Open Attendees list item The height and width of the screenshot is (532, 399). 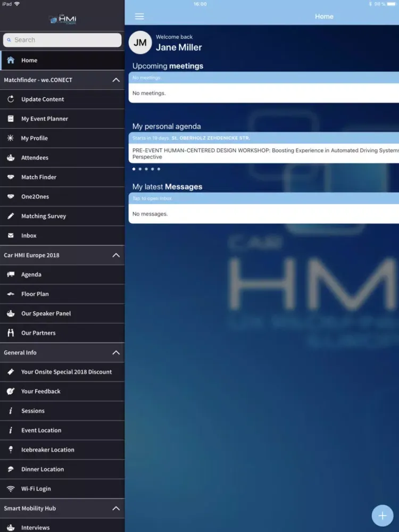[62, 157]
